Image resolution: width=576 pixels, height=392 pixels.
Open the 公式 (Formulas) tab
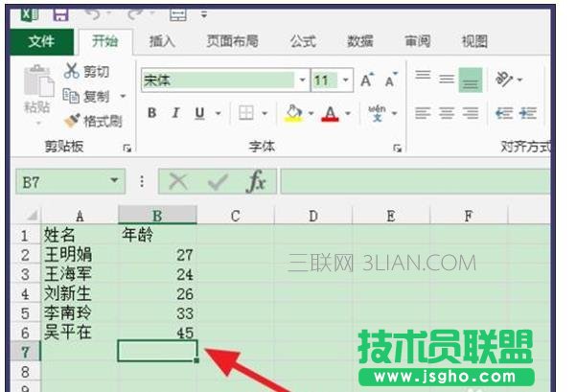[303, 41]
